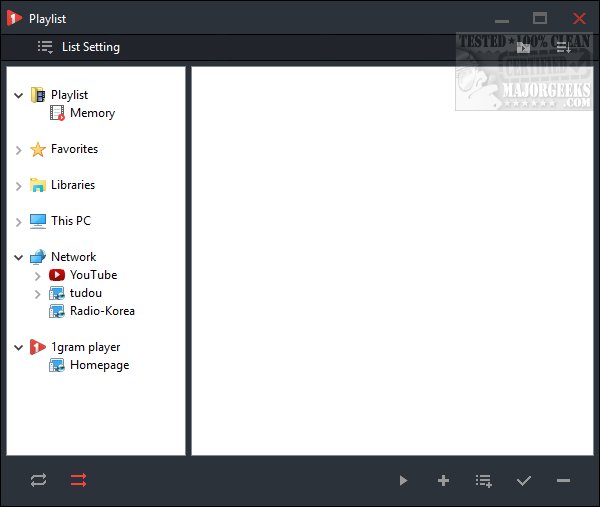
Task: Expand the This PC tree node
Action: 18,222
